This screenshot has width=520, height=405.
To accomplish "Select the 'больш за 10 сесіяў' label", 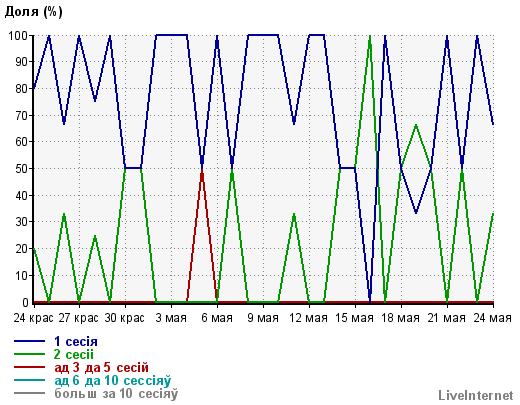I will tap(116, 393).
